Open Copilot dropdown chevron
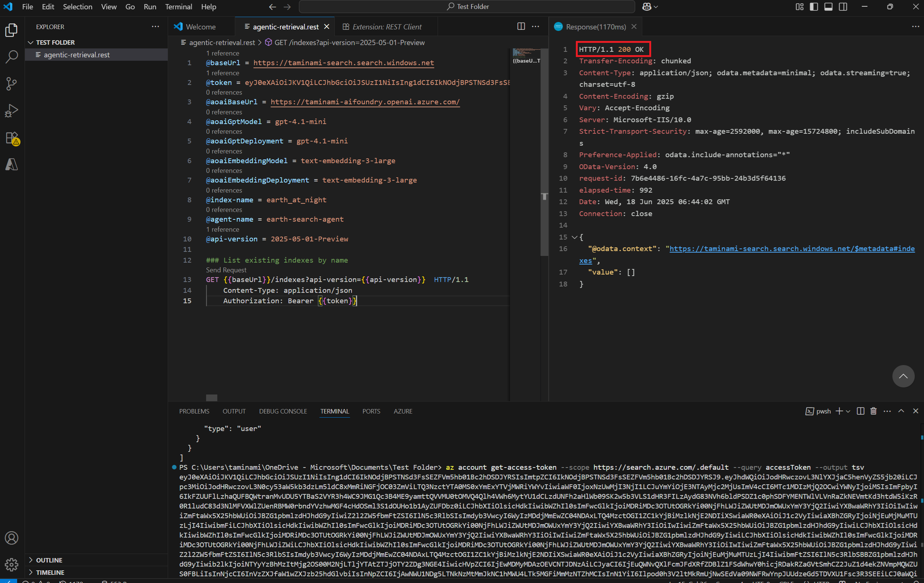This screenshot has height=583, width=924. point(655,7)
